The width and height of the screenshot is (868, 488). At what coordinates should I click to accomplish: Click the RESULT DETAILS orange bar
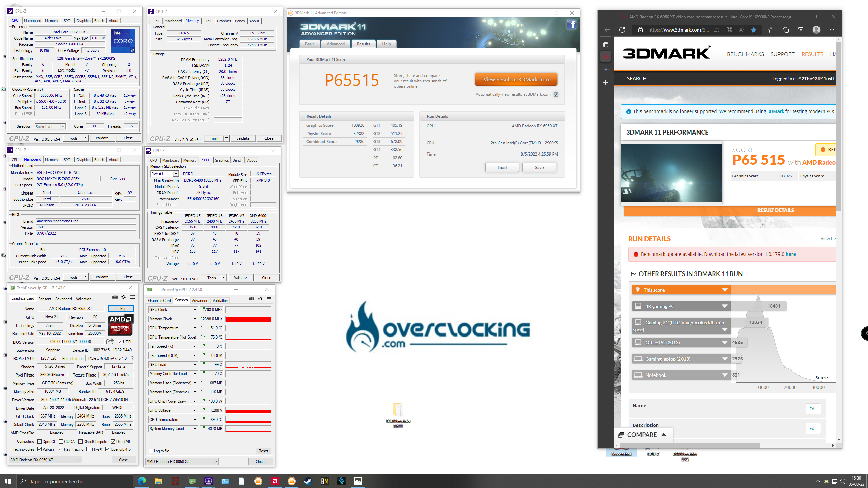(x=729, y=210)
